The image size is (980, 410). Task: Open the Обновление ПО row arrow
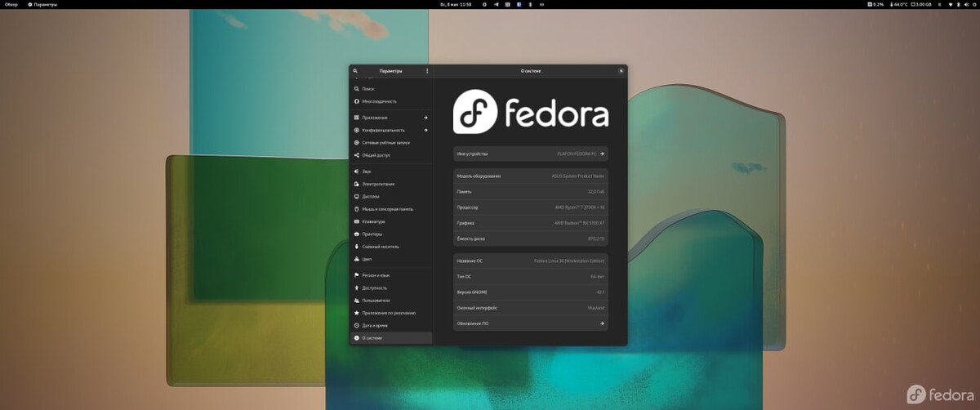pos(602,323)
